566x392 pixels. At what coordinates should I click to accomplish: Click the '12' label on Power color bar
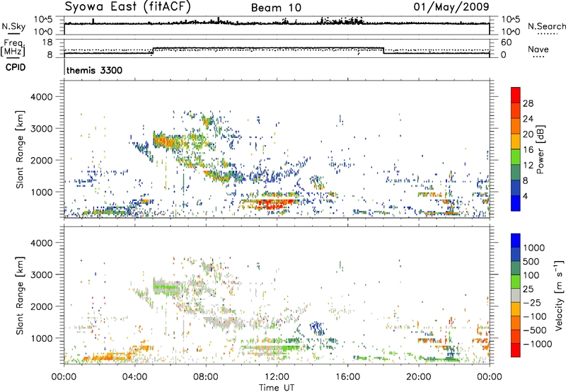[528, 166]
